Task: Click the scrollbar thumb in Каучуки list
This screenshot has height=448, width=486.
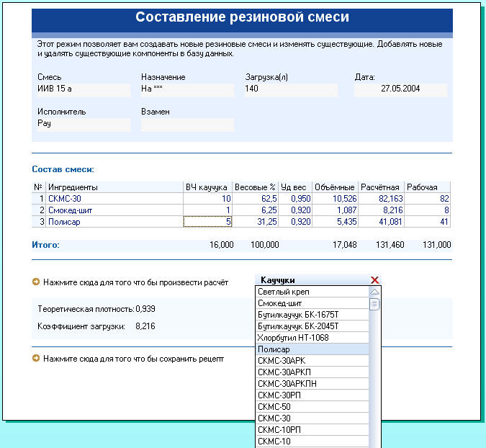Action: [x=374, y=304]
